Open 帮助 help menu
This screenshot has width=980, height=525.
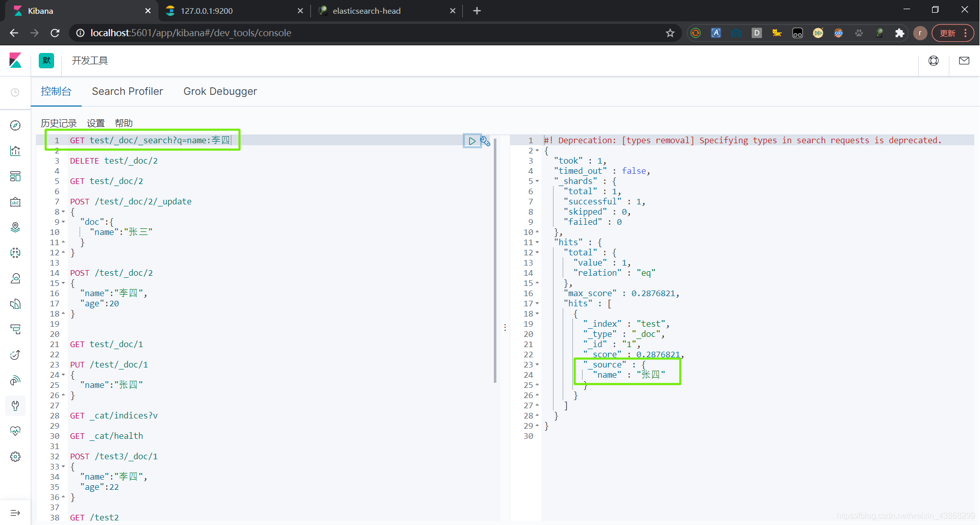pos(123,123)
